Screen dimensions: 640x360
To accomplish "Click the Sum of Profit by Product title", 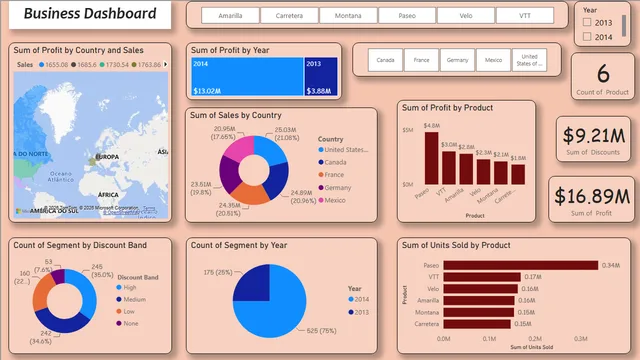I will (x=447, y=108).
